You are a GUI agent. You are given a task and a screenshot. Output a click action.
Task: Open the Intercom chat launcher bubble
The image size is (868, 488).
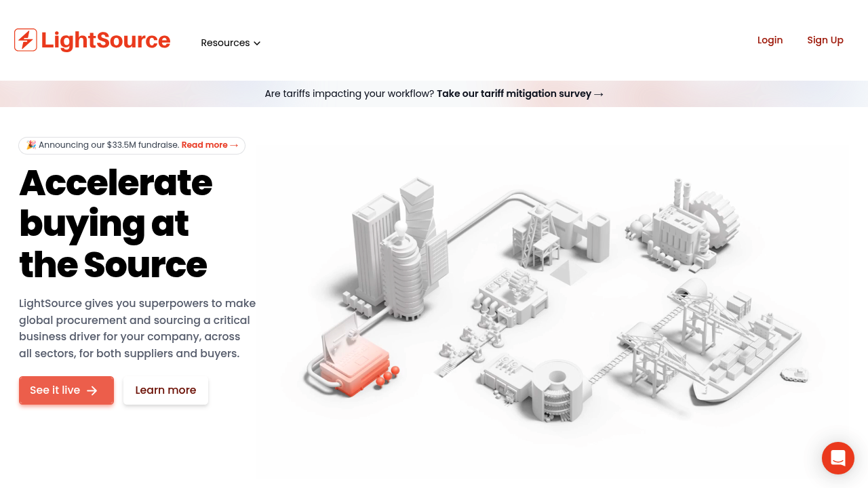[837, 458]
